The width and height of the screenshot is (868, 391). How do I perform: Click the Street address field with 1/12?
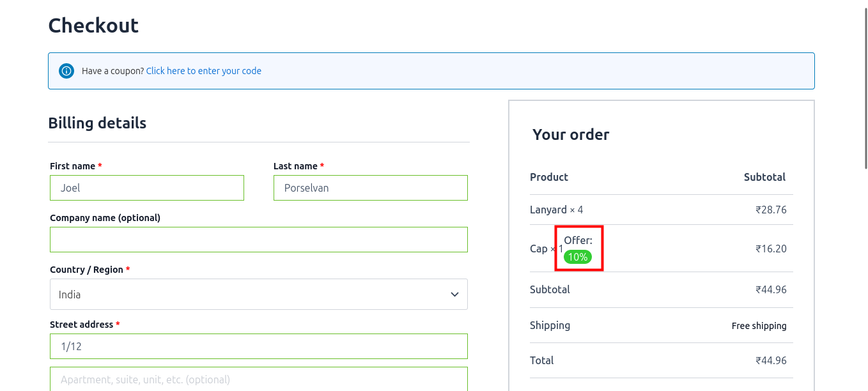tap(258, 346)
